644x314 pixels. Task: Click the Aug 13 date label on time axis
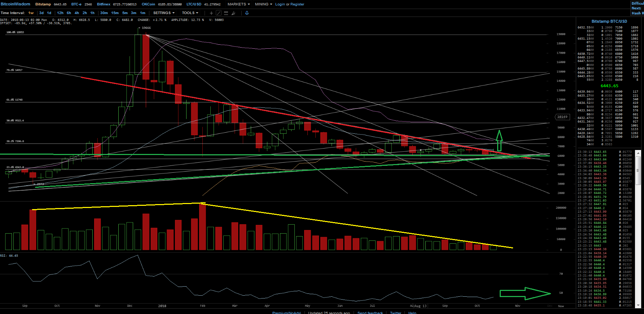pos(420,306)
